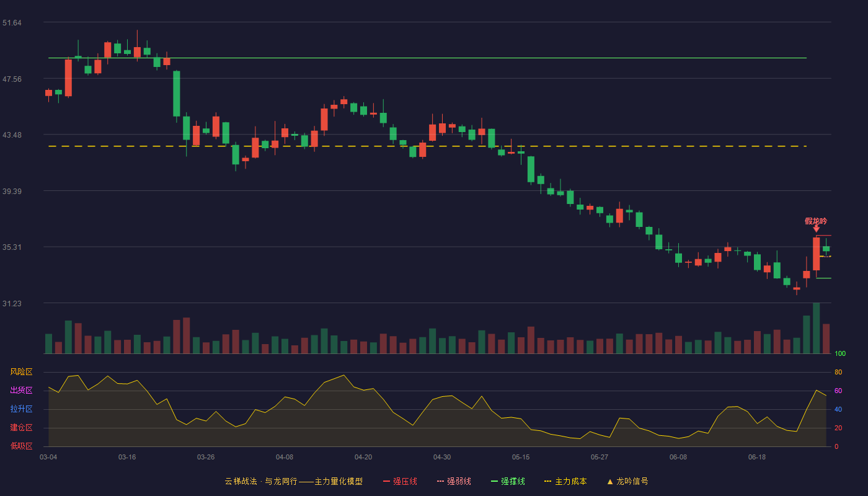
Task: Click the dashed pink icon beside 强弱线
Action: coord(441,481)
